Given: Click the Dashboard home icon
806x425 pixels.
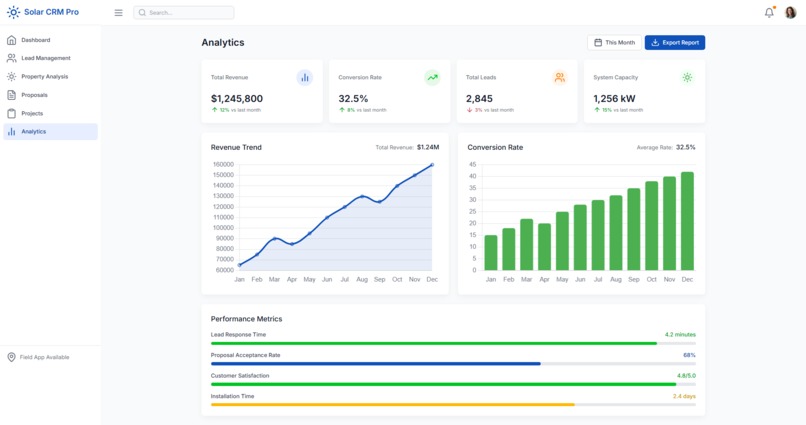Looking at the screenshot, I should click(11, 40).
